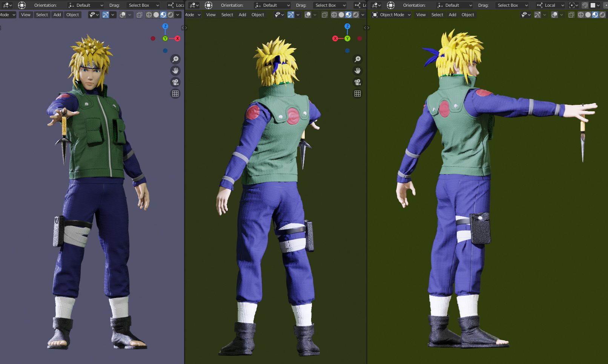608x364 pixels.
Task: Toggle gizmos in middle viewport
Action: [291, 15]
